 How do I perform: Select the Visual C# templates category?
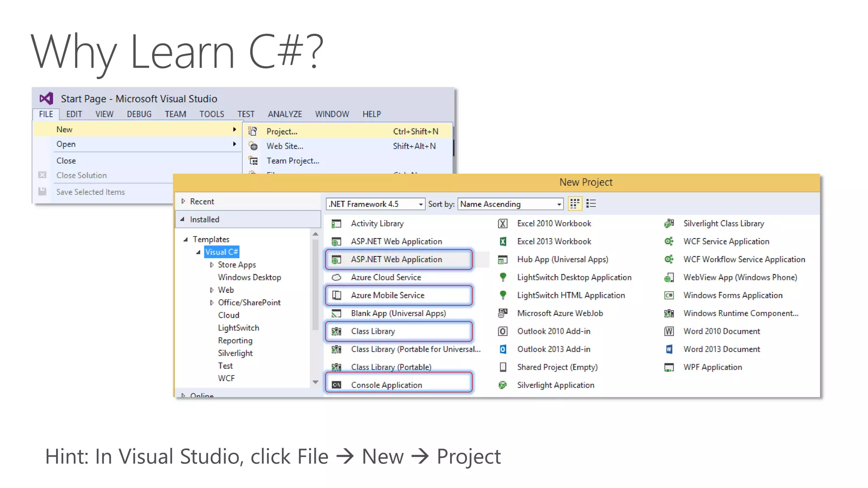(x=221, y=252)
